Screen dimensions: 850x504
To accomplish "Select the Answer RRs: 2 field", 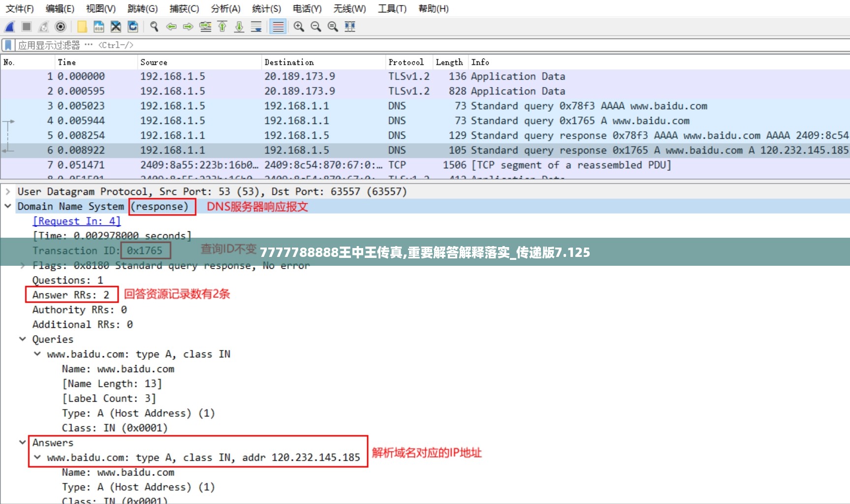I will click(x=71, y=295).
